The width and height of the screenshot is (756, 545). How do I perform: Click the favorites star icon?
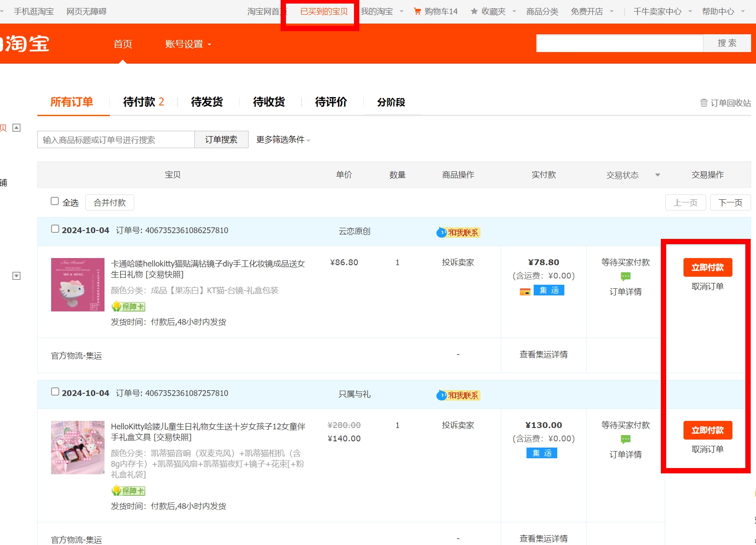474,11
